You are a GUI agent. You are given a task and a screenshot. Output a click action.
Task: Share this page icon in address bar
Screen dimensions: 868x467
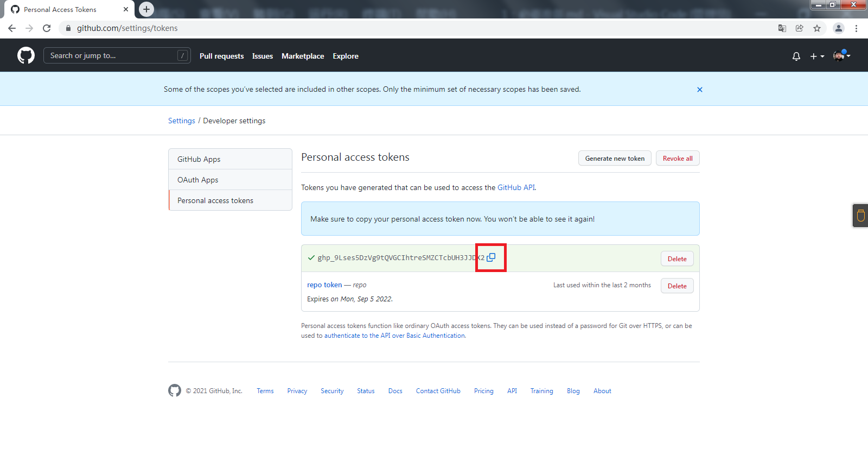(800, 28)
